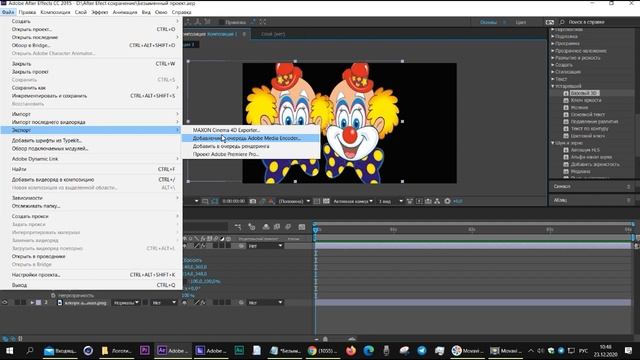Select Базовый 3D effect in the list
Viewport: 640px width, 360px height.
[x=584, y=93]
